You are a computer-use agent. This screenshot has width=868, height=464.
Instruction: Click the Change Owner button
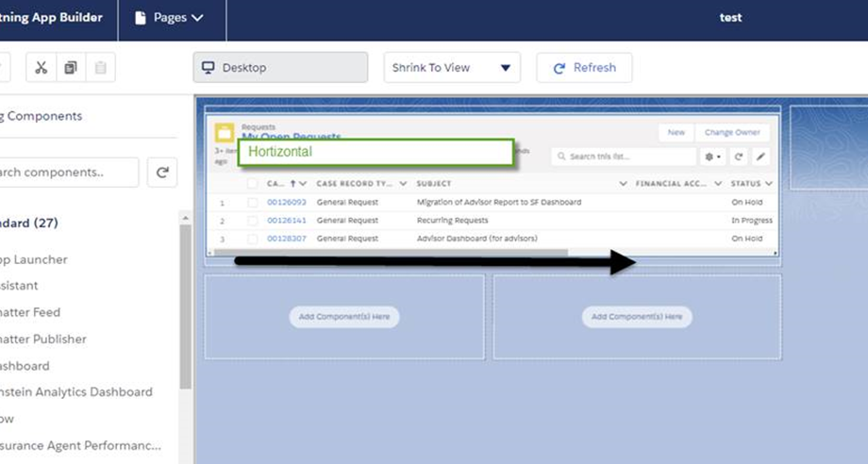click(x=732, y=133)
